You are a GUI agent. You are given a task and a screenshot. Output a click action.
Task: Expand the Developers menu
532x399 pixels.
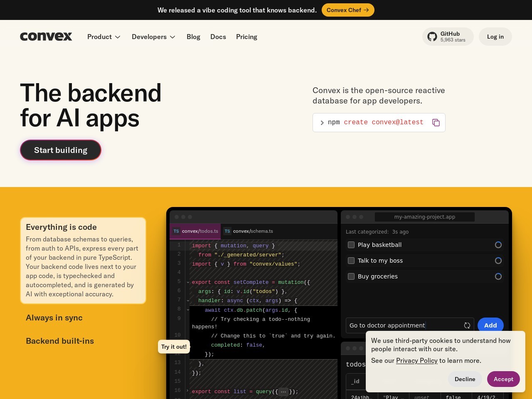154,37
